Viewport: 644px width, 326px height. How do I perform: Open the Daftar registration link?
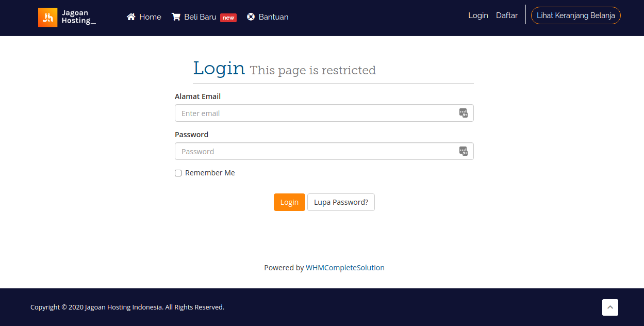click(507, 15)
